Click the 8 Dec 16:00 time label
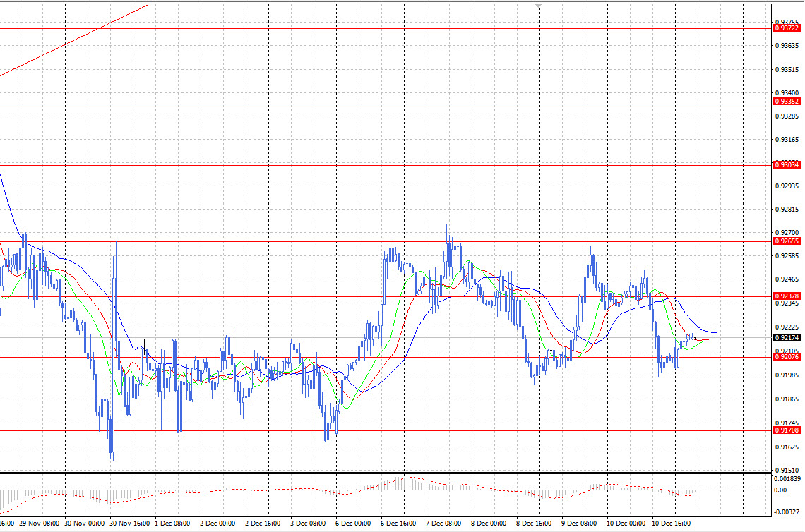 click(534, 524)
